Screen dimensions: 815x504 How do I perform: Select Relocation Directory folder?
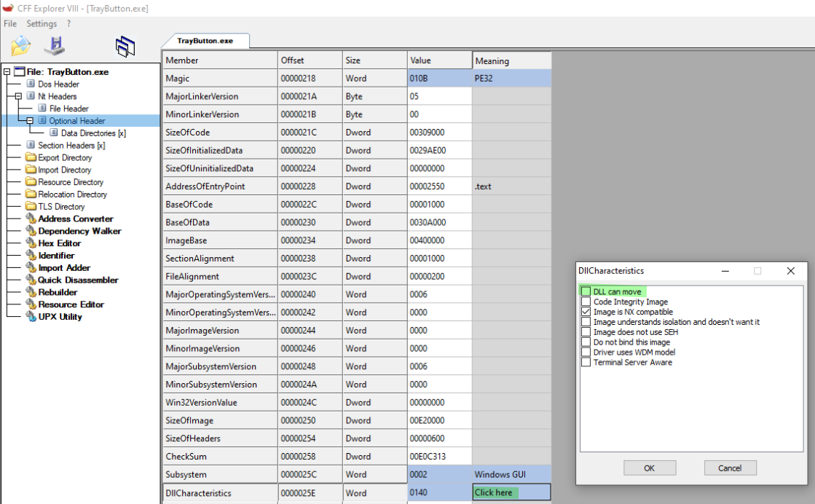[x=72, y=194]
